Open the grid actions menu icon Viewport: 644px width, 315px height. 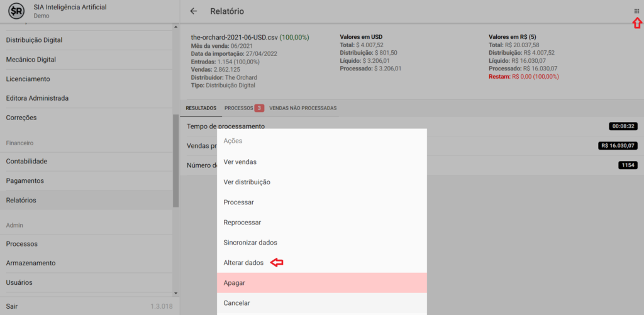coord(636,11)
